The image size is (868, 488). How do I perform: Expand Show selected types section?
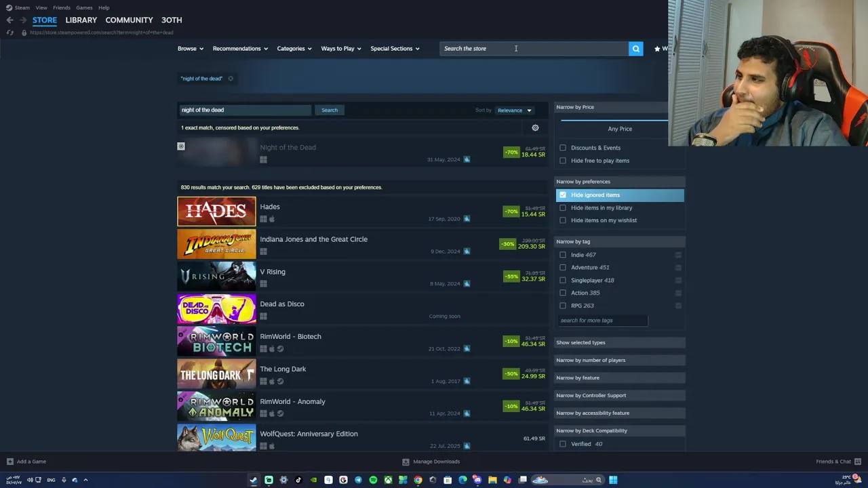coord(620,342)
